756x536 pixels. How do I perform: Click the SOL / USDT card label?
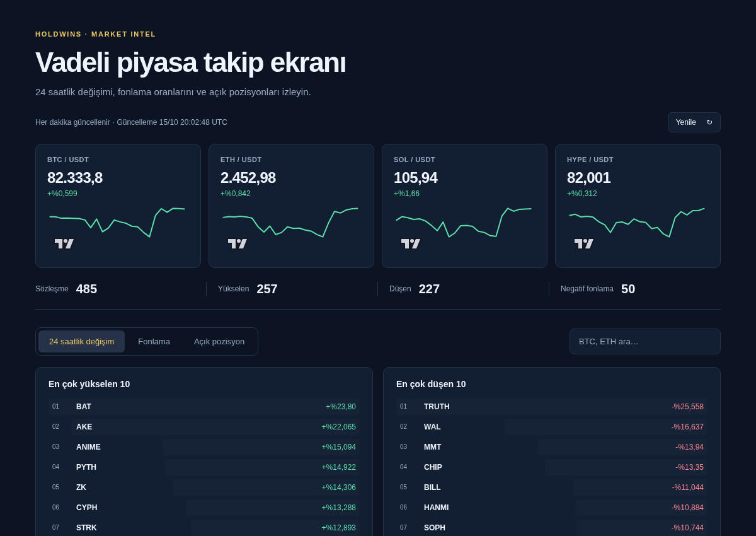tap(415, 160)
